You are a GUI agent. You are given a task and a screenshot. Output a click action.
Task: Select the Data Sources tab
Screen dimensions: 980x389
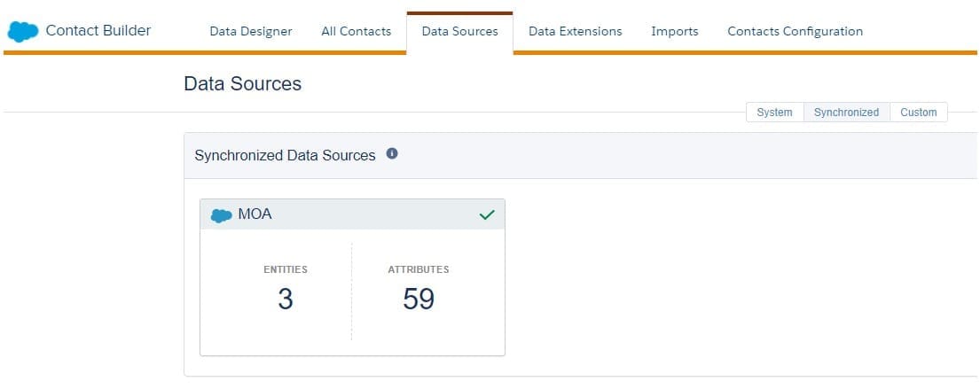(x=459, y=31)
